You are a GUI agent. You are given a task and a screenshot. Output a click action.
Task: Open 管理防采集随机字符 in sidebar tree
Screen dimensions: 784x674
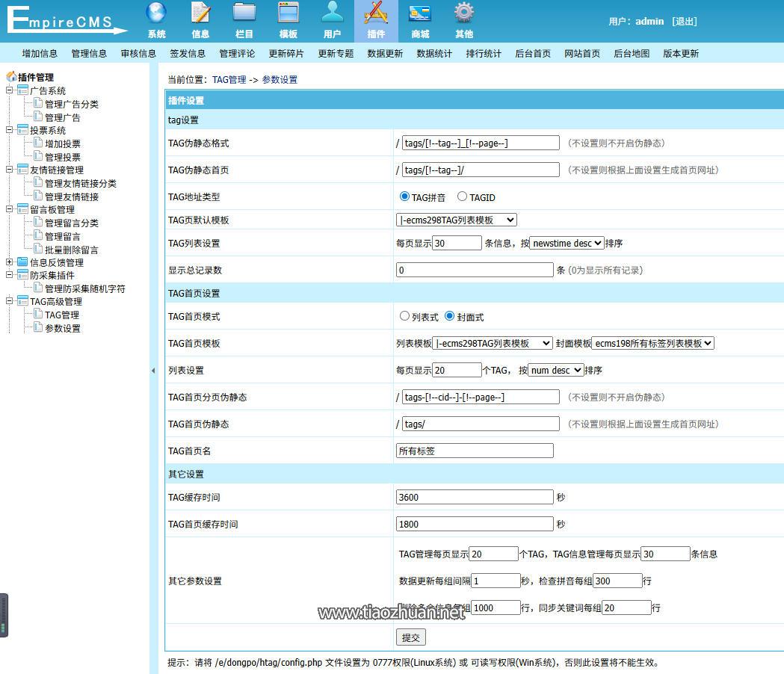(x=85, y=288)
